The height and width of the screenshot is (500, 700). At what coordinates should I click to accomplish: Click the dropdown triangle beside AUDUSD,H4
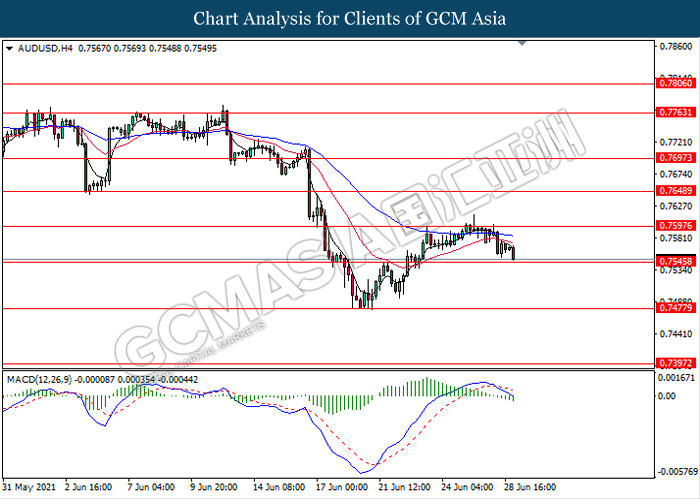point(9,48)
